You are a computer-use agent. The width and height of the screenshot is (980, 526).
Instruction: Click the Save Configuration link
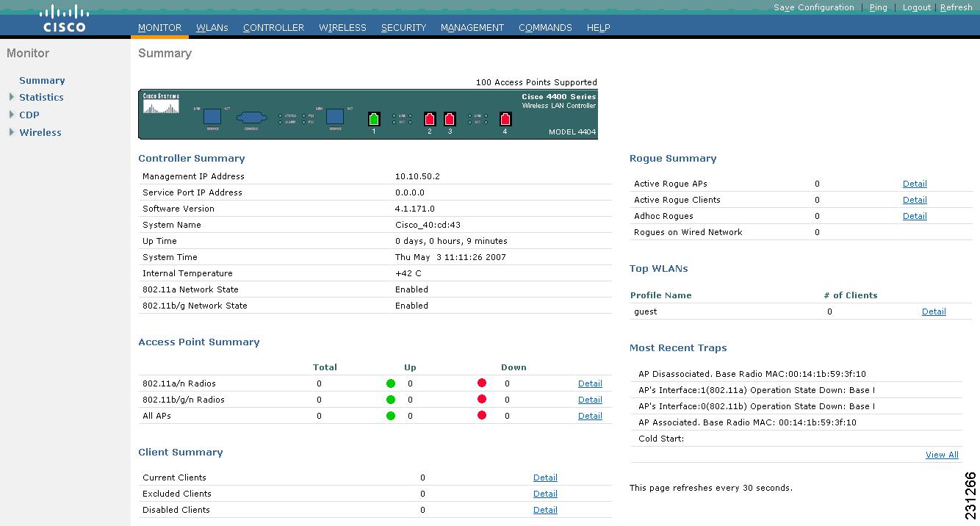(814, 7)
